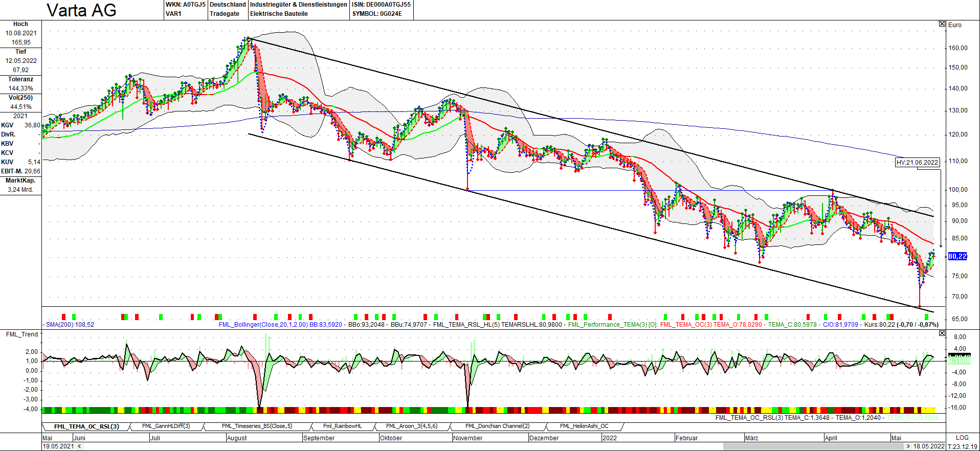Click the KCV row label
The height and width of the screenshot is (451, 980).
point(7,153)
